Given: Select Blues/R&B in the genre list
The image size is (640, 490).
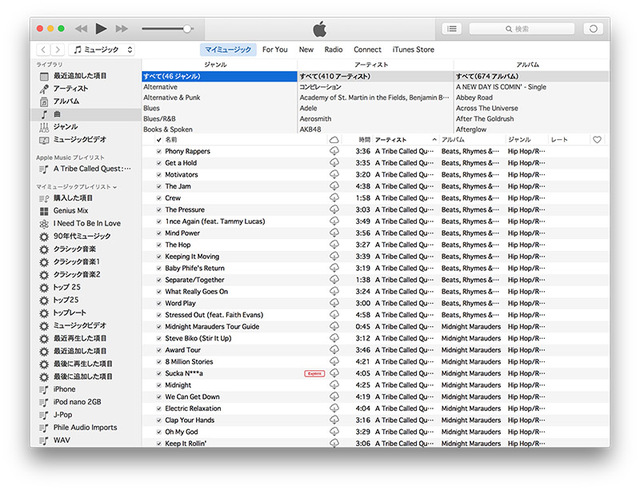Looking at the screenshot, I should [x=159, y=118].
